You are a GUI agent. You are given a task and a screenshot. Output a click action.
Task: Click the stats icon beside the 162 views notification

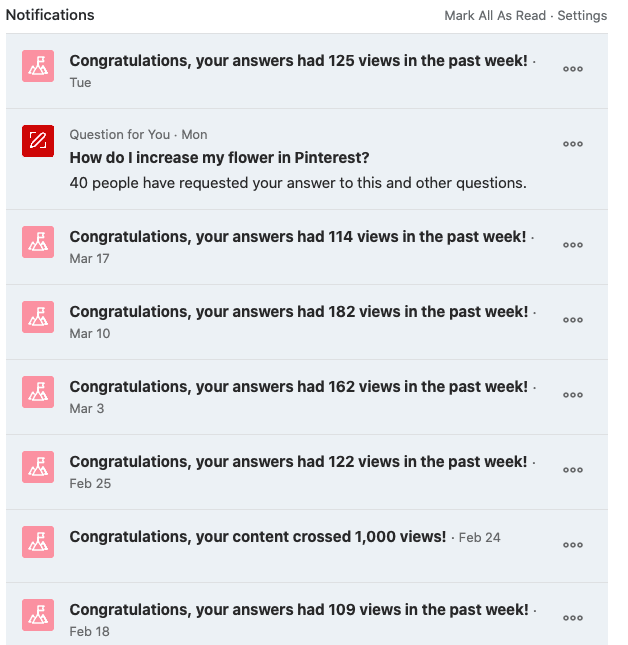pyautogui.click(x=38, y=392)
